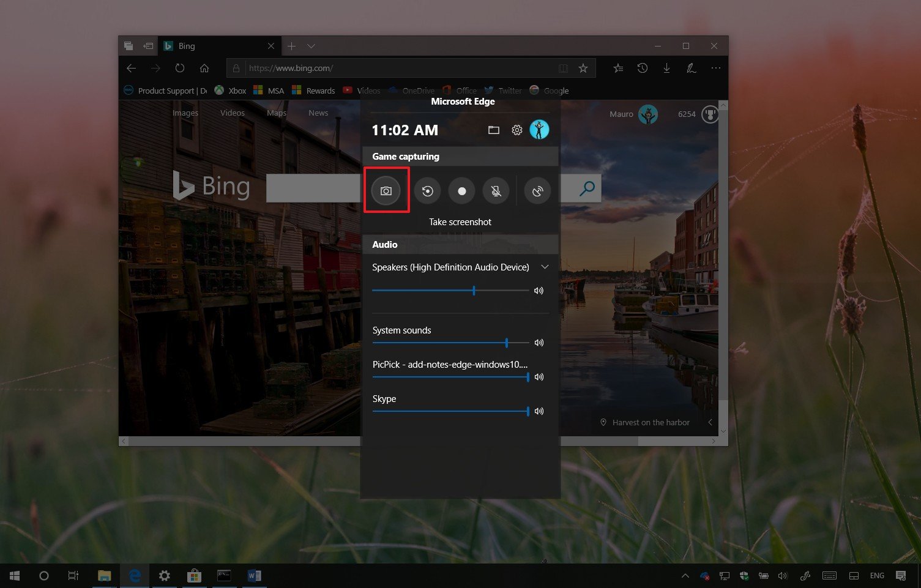Viewport: 921px width, 588px height.
Task: Toggle the microphone mute in Game capturing
Action: [496, 190]
